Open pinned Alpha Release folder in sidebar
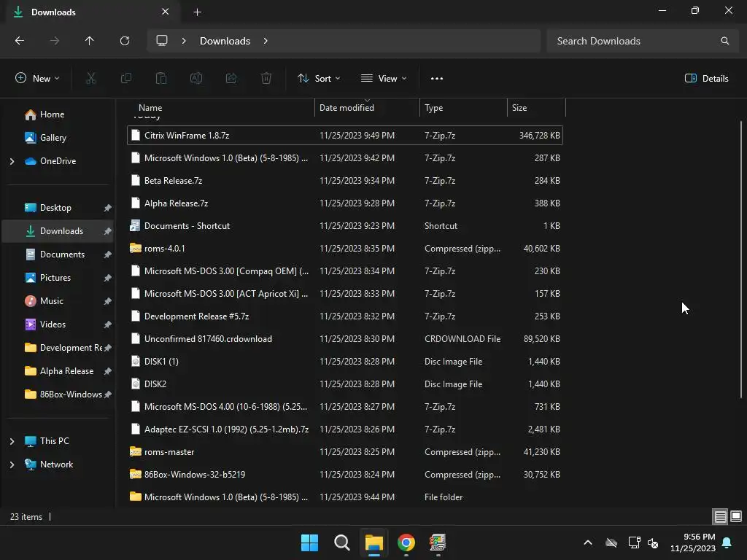Screen dimensions: 747x560 tap(58, 371)
